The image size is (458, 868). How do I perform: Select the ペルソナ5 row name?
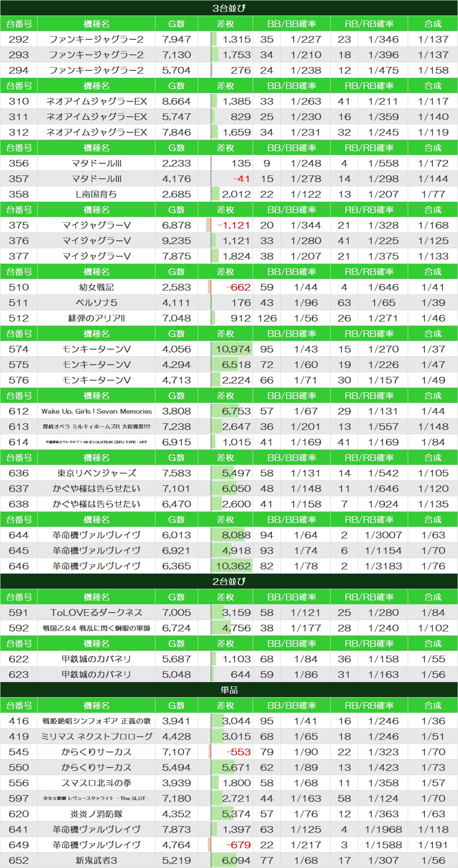96,303
